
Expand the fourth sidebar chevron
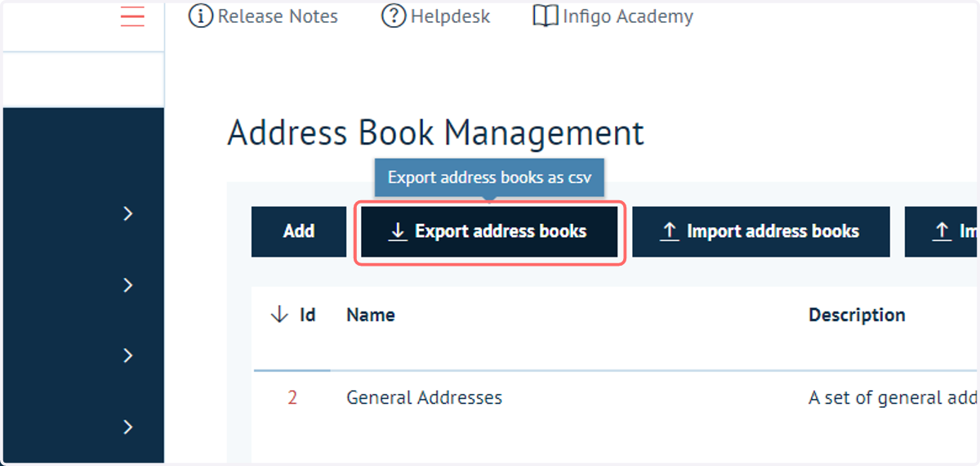127,427
